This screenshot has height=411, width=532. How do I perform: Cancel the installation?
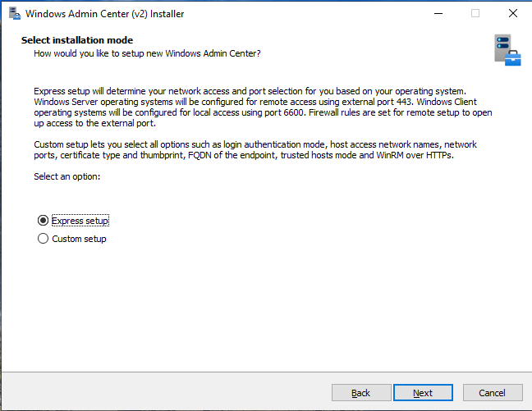point(491,393)
